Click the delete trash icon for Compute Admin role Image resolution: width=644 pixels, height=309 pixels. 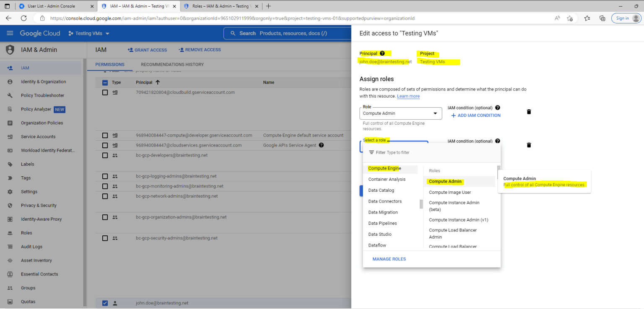click(x=529, y=112)
